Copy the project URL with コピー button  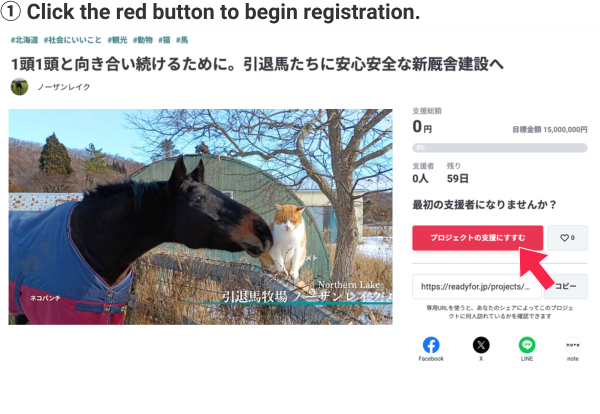pyautogui.click(x=566, y=286)
